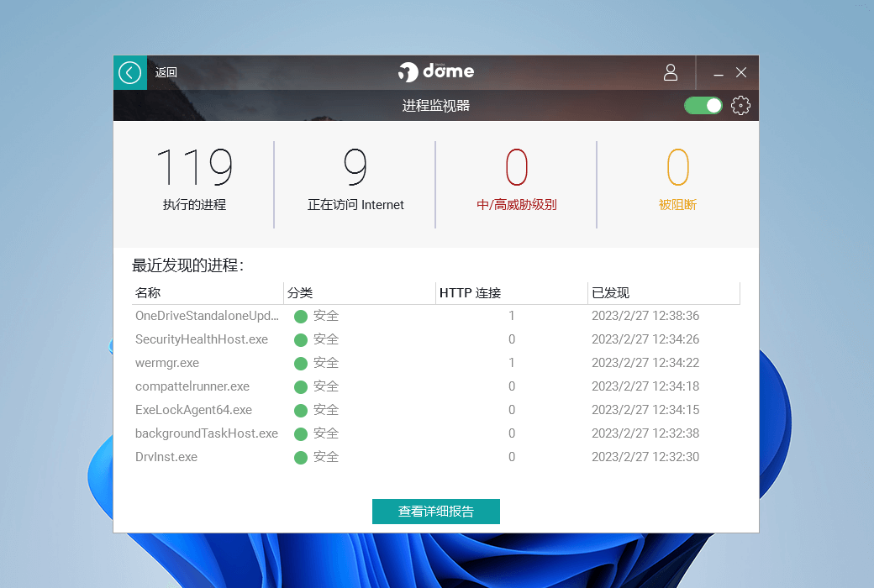
Task: Select the backgroundTaskHost.exe process row
Action: click(x=207, y=434)
